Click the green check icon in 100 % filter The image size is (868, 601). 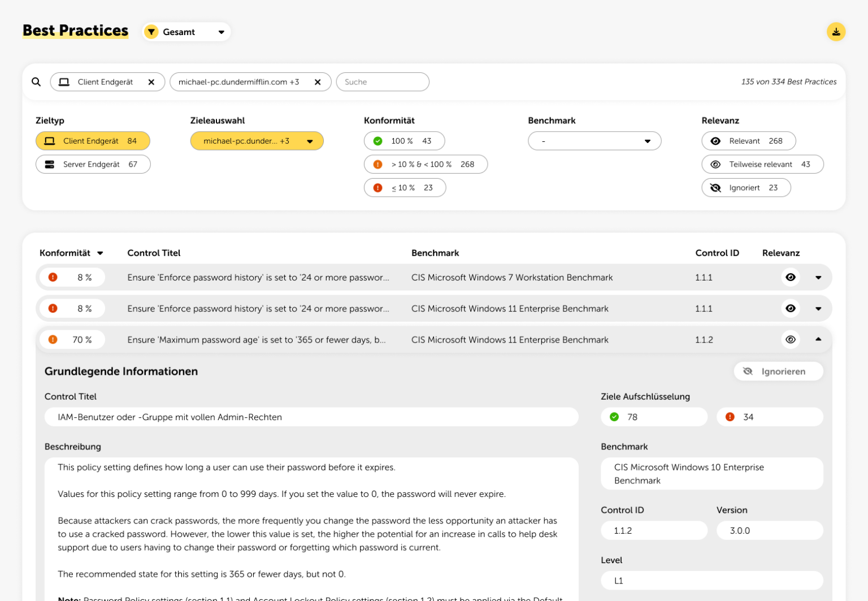[x=378, y=141]
